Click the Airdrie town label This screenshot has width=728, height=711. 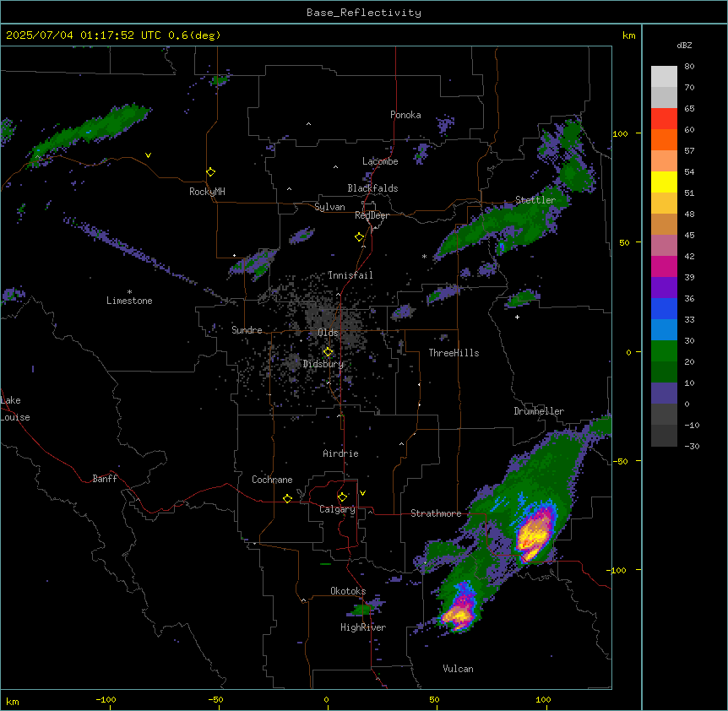pos(341,453)
